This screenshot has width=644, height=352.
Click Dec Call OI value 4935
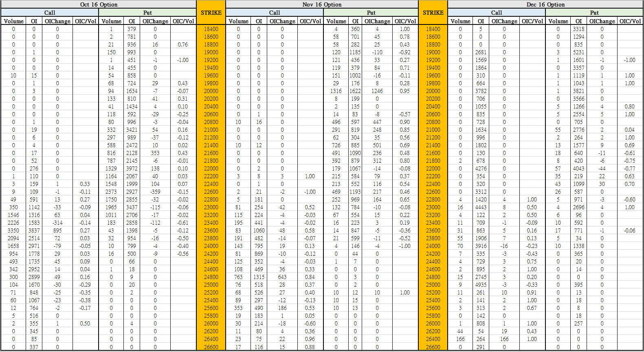point(481,285)
